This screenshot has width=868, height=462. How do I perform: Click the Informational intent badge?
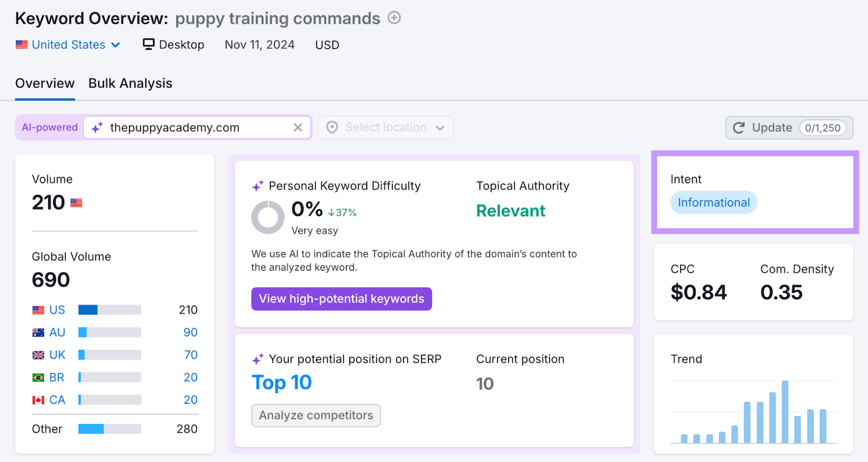pyautogui.click(x=713, y=202)
